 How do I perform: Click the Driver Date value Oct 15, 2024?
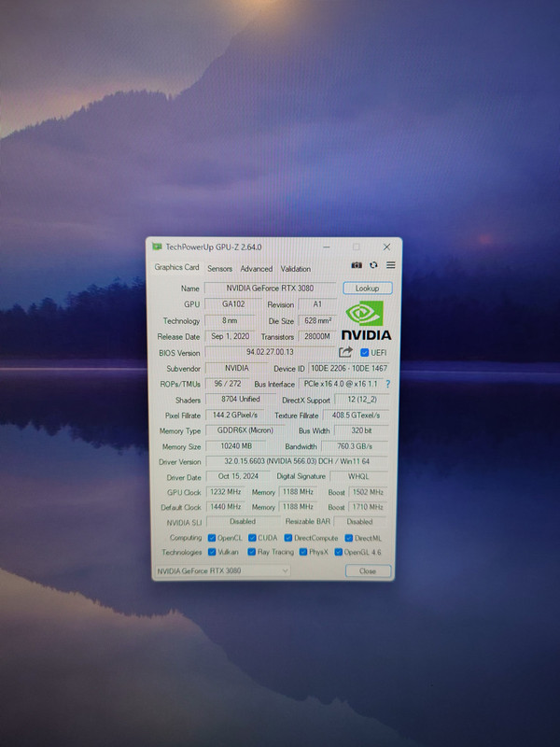click(x=238, y=476)
